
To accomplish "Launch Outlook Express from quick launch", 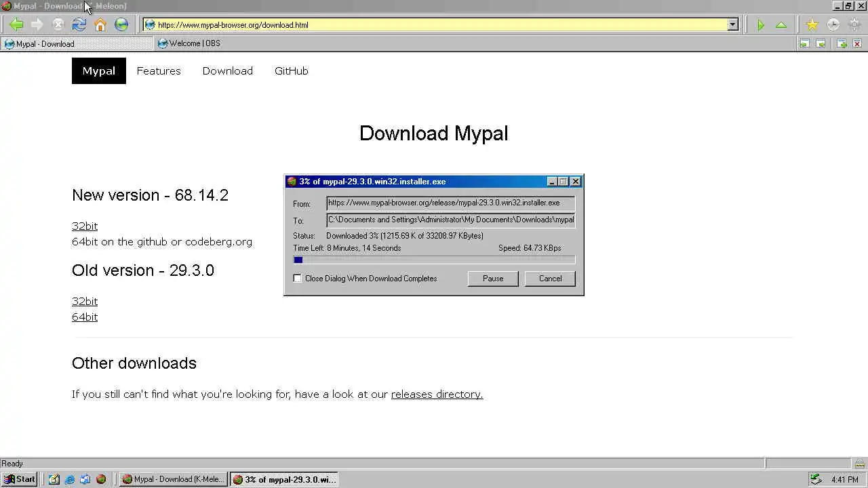I will [x=85, y=479].
